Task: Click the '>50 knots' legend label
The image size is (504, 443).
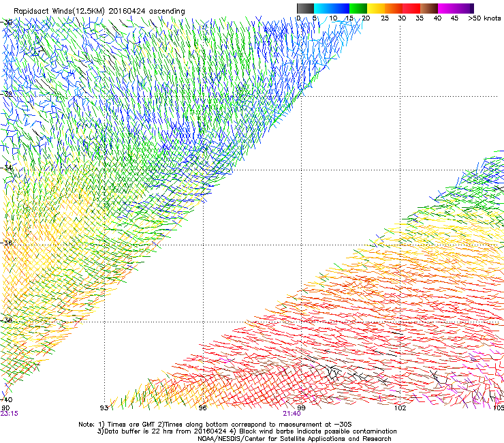Action: [484, 18]
